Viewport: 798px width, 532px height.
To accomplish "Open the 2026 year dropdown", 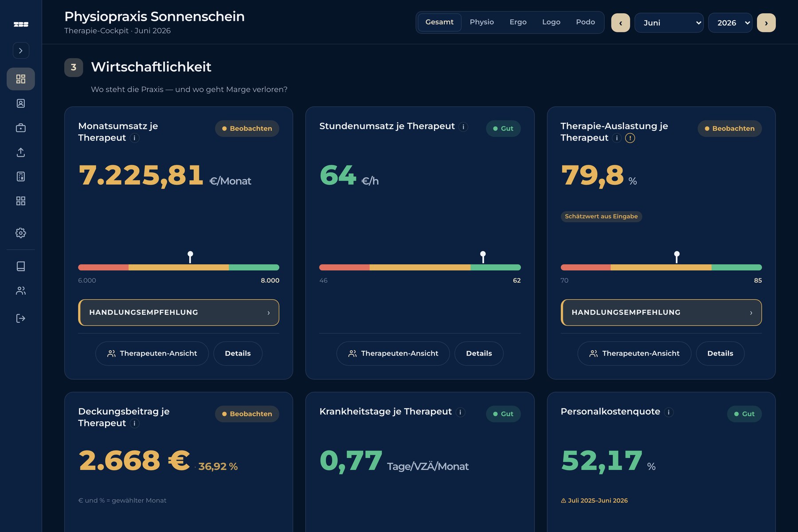I will (730, 23).
